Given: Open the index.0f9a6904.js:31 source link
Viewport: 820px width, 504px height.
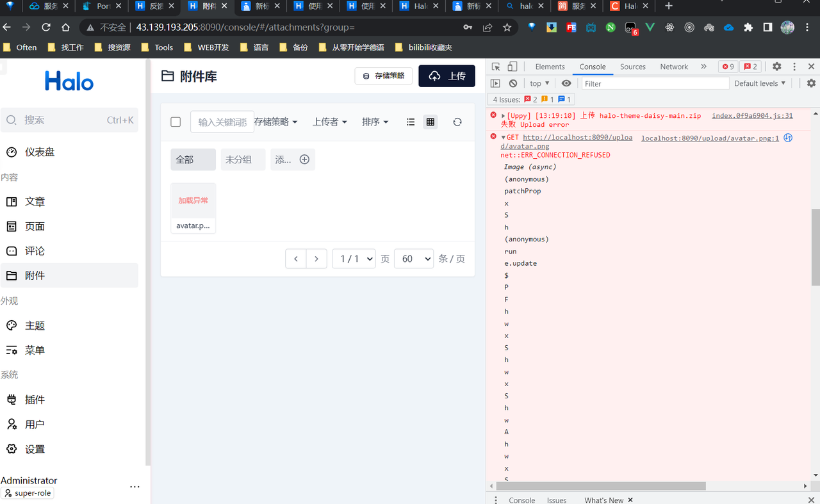Looking at the screenshot, I should point(752,115).
